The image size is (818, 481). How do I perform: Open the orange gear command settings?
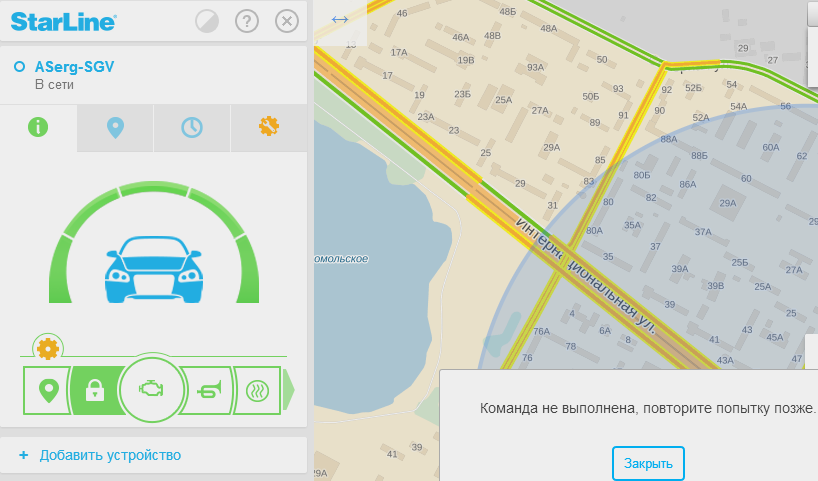click(x=48, y=348)
